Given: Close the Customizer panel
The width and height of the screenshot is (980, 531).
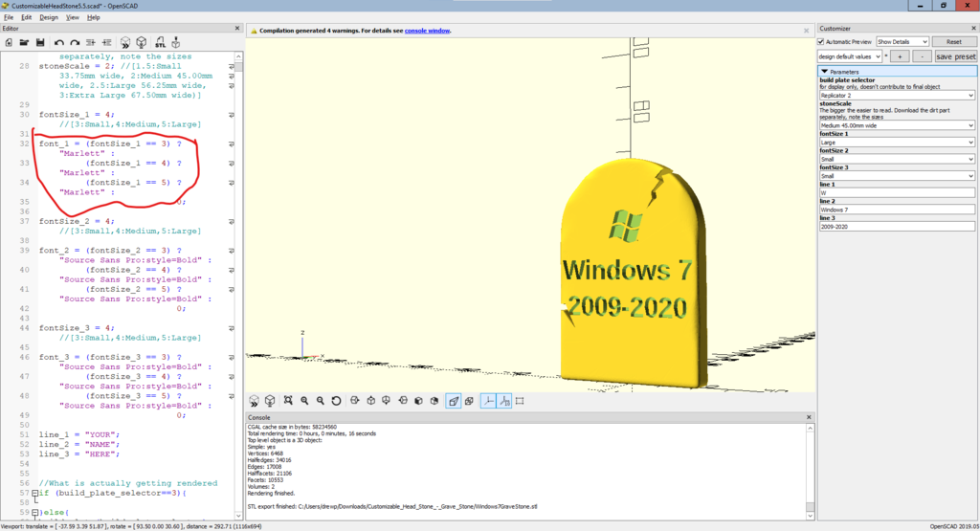Looking at the screenshot, I should (973, 28).
